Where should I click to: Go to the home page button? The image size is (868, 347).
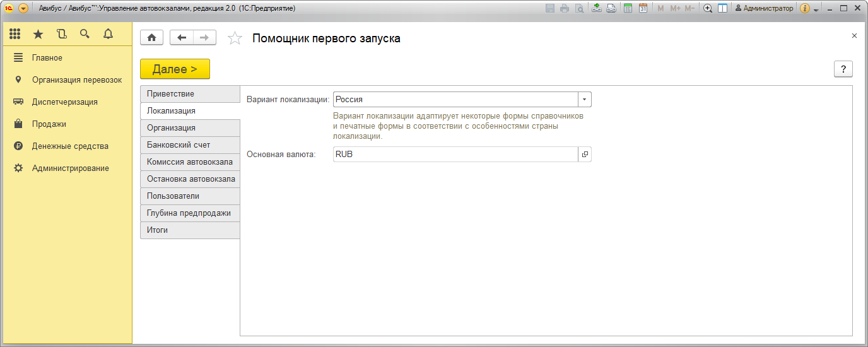[x=151, y=38]
